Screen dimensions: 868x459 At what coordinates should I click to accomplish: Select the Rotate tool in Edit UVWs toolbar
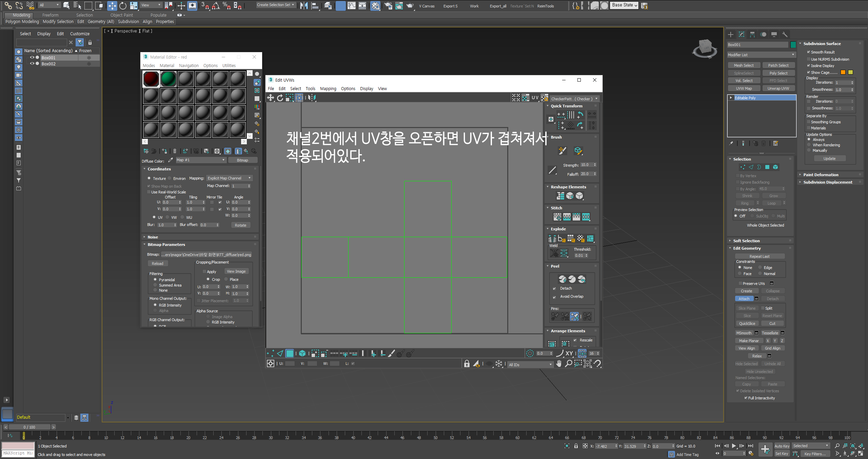pyautogui.click(x=280, y=98)
